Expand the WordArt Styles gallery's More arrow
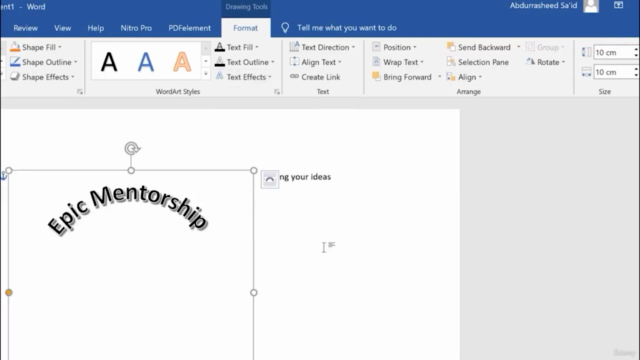The width and height of the screenshot is (640, 360). 206,74
